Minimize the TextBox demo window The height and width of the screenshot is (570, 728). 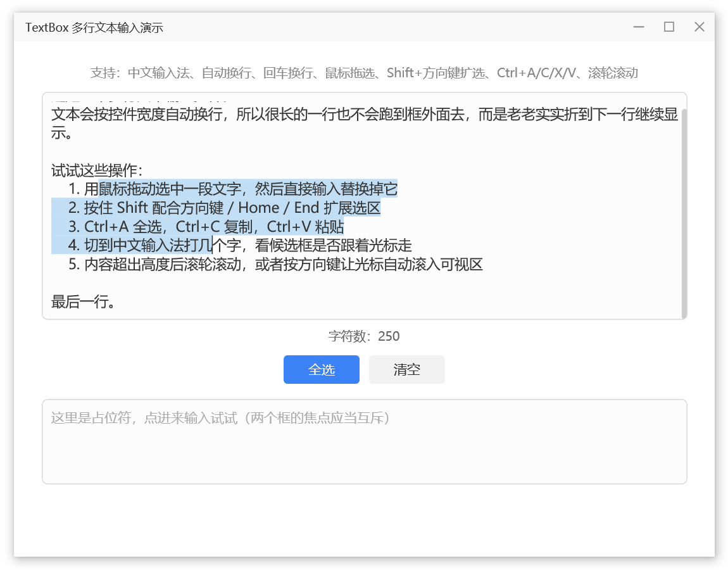tap(639, 27)
